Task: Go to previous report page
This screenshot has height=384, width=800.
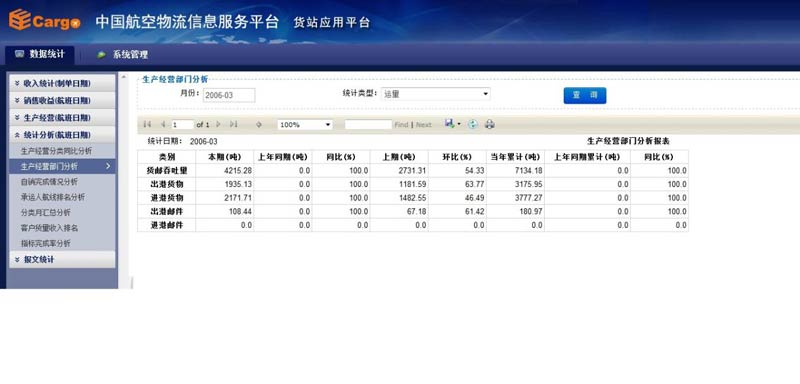Action: click(x=163, y=124)
